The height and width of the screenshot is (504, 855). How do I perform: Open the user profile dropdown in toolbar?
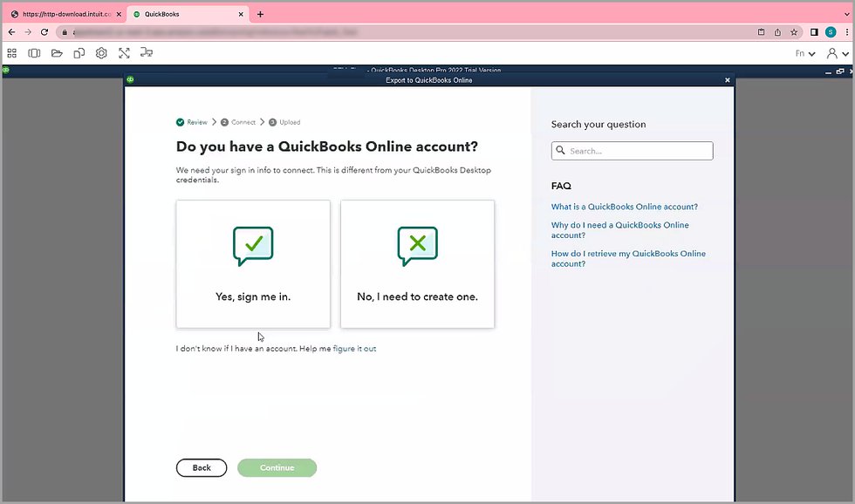click(836, 53)
